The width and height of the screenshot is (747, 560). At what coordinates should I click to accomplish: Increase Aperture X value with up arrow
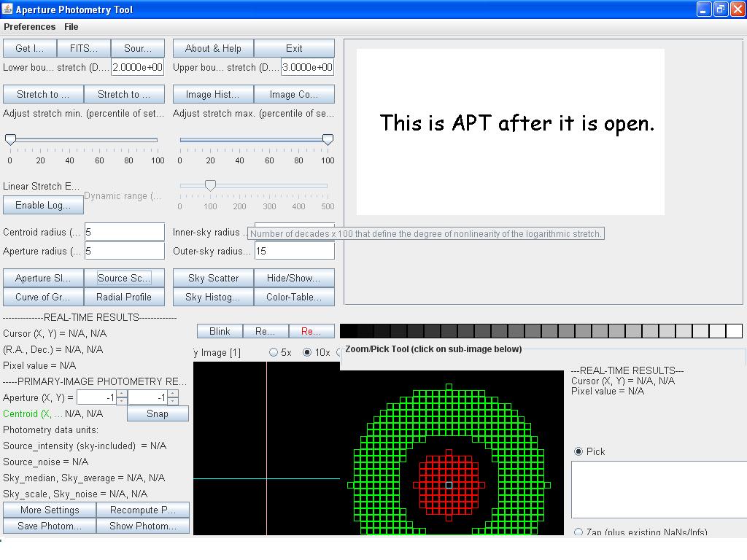click(121, 394)
